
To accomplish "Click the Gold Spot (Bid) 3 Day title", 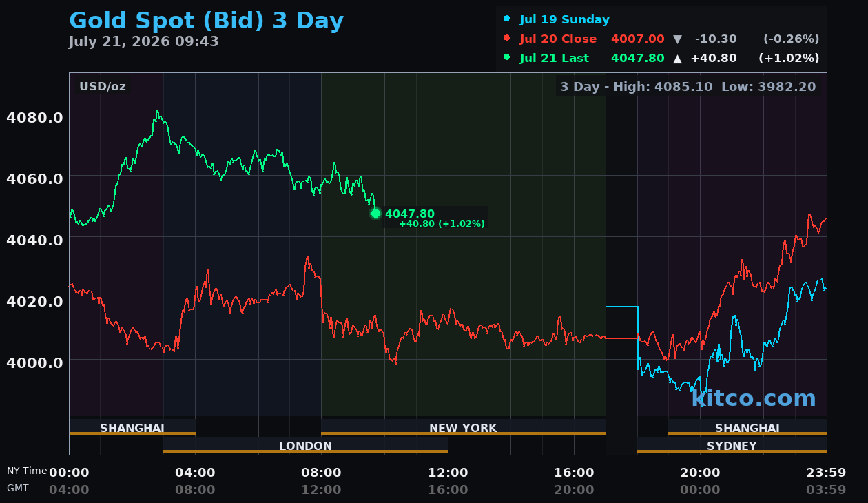I will pos(206,21).
